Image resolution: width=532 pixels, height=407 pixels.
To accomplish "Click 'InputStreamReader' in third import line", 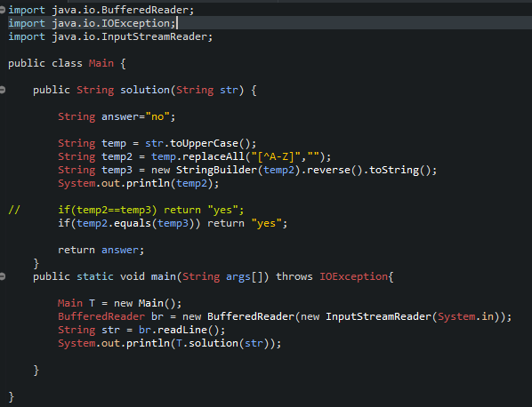I will (154, 36).
